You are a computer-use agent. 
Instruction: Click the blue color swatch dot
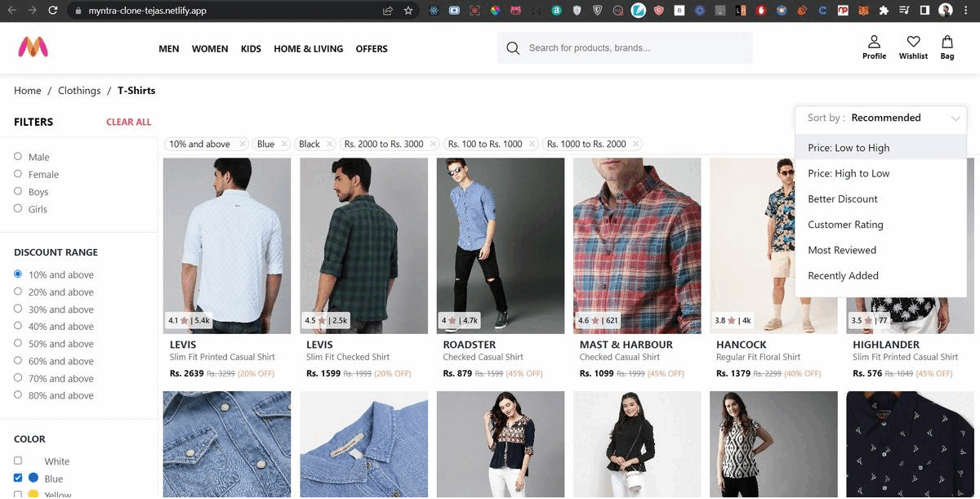[33, 478]
